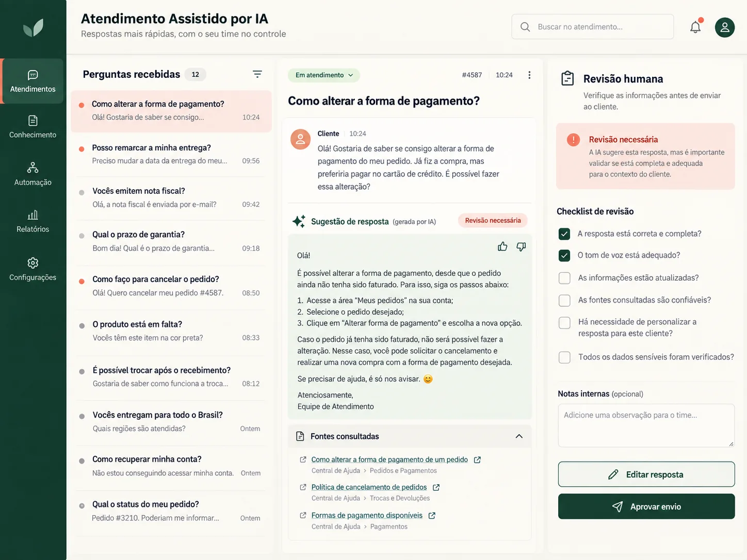Click the filter icon in Perguntas recebidas
This screenshot has height=560, width=747.
[257, 74]
